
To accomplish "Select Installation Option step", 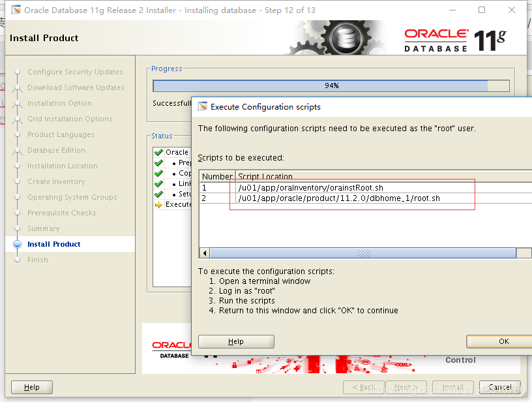I will tap(59, 103).
